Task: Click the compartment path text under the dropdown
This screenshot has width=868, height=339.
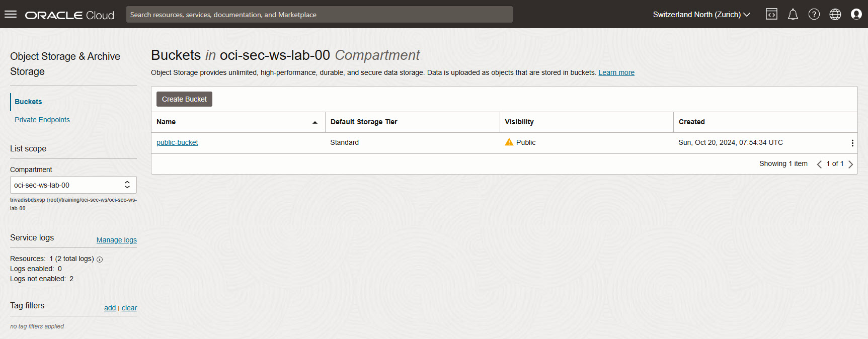Action: pyautogui.click(x=73, y=204)
